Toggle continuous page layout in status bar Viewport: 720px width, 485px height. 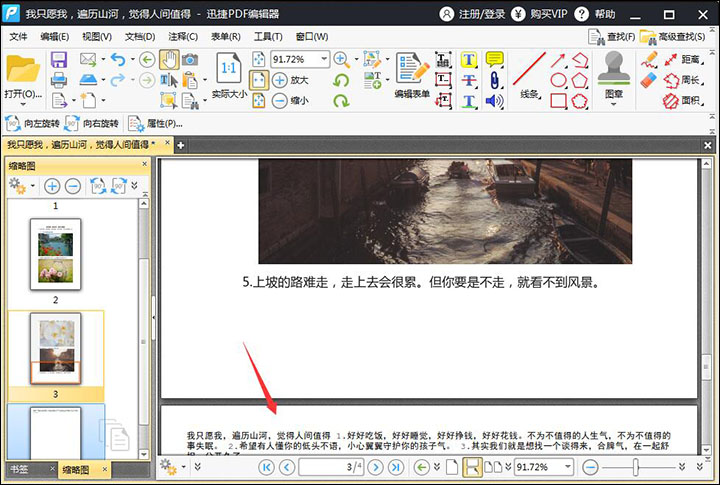coord(473,467)
